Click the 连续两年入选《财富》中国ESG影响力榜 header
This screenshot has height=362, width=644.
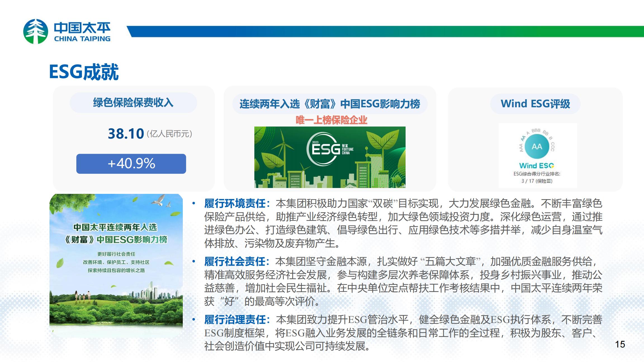click(x=330, y=104)
